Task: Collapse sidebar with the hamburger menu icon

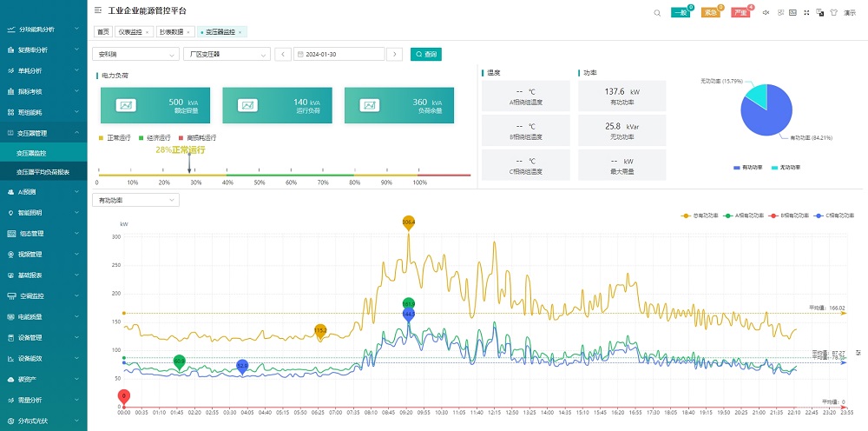Action: pyautogui.click(x=98, y=10)
